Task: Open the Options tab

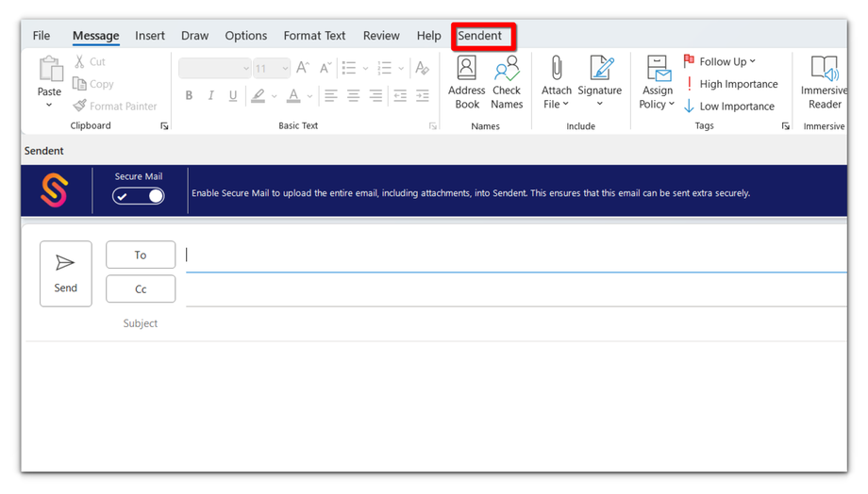Action: 246,36
